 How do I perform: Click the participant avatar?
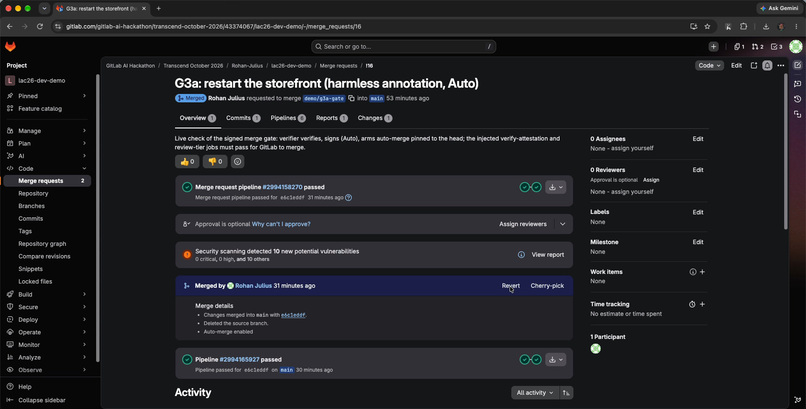tap(595, 349)
